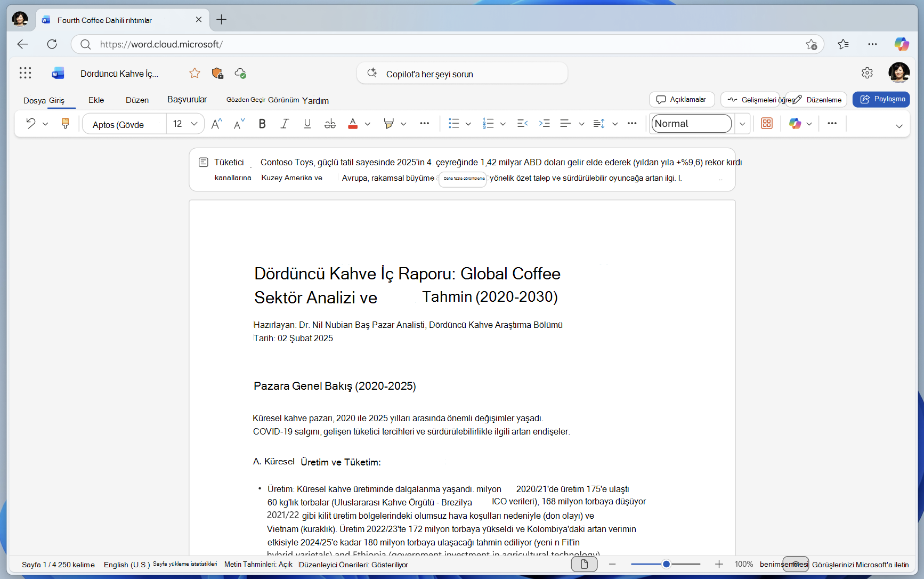Open the highlight color dropdown arrow
The image size is (924, 579).
[x=403, y=124]
